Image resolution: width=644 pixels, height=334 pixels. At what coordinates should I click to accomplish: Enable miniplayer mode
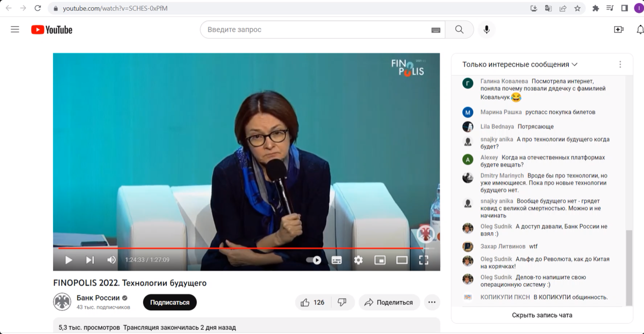[380, 260]
